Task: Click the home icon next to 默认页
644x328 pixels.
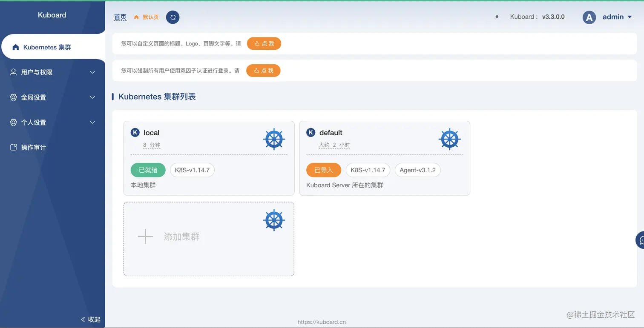Action: (x=136, y=17)
